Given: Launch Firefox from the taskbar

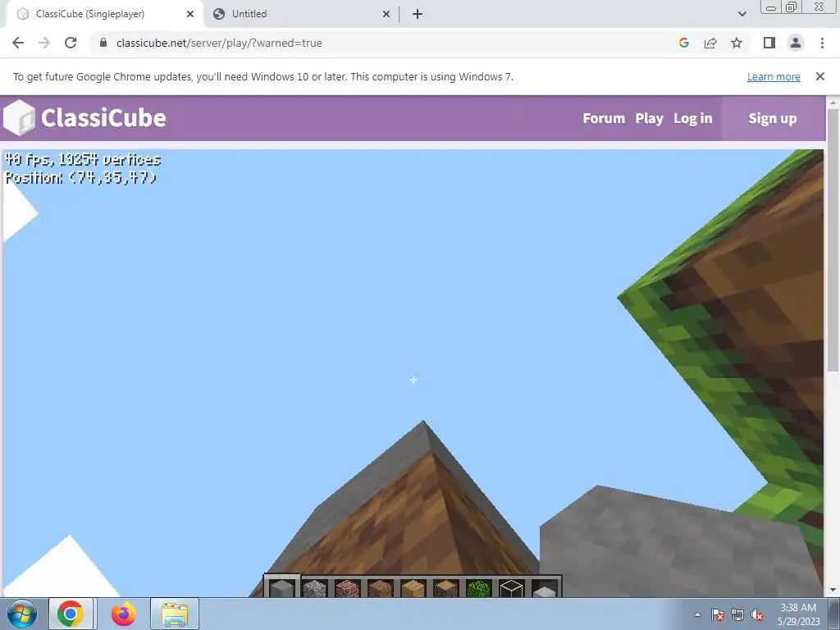Looking at the screenshot, I should (123, 614).
